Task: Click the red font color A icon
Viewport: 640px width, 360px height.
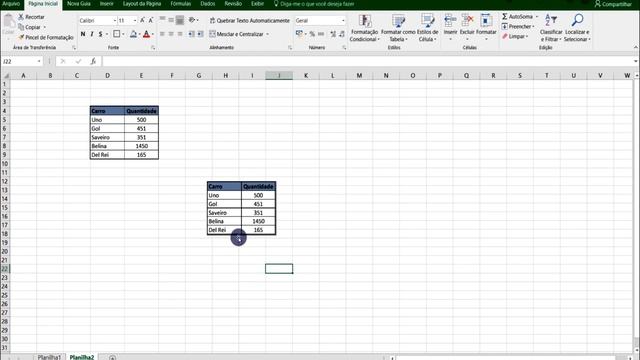Action: click(x=146, y=34)
